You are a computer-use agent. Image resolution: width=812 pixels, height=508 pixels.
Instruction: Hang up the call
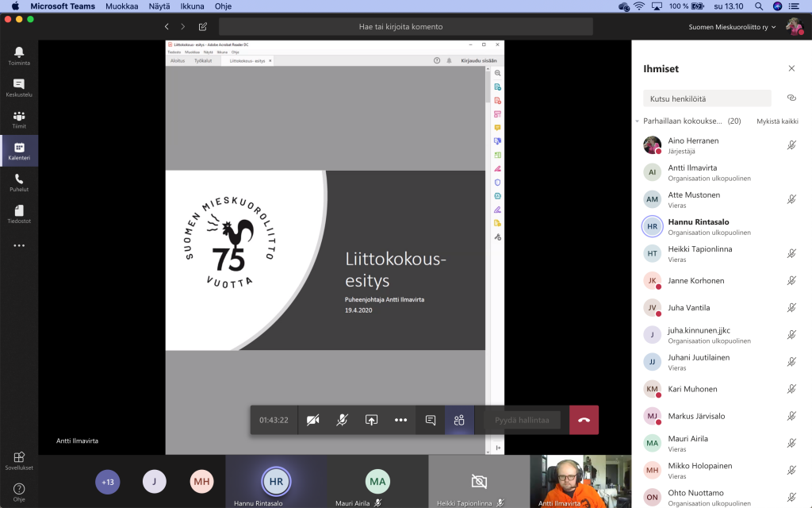point(584,420)
